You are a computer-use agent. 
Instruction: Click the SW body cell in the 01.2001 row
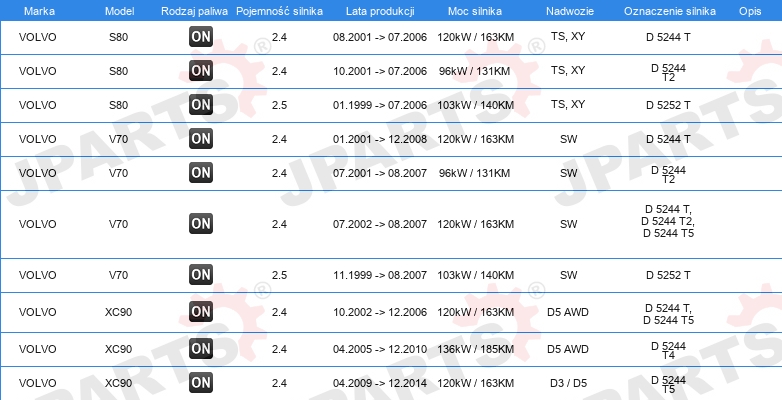point(569,139)
